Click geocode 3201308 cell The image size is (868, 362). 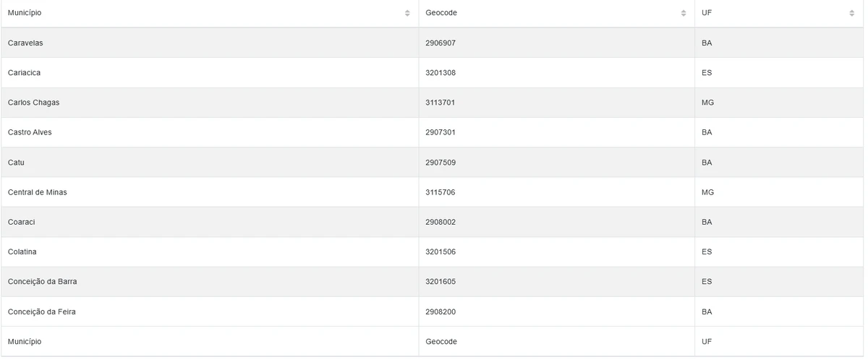point(441,73)
